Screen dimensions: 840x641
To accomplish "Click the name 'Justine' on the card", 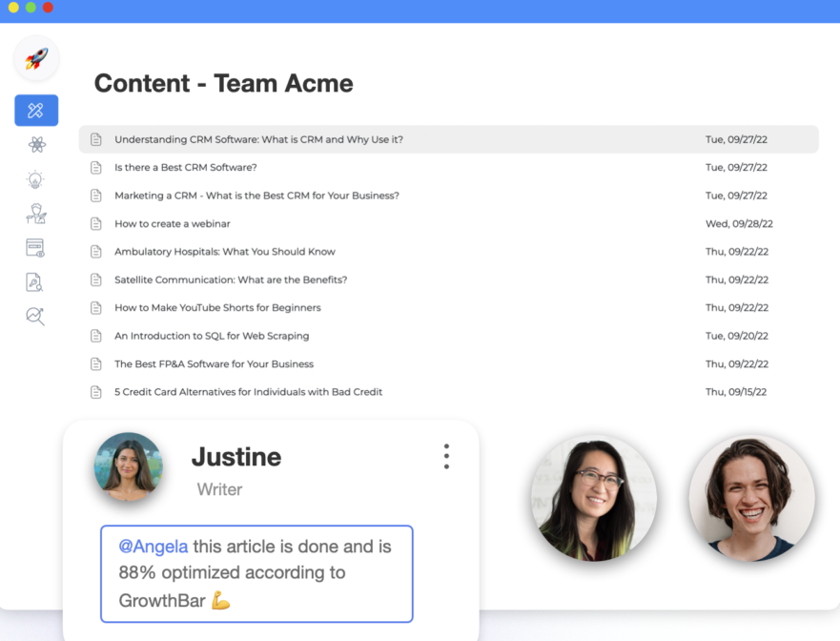I will click(236, 457).
